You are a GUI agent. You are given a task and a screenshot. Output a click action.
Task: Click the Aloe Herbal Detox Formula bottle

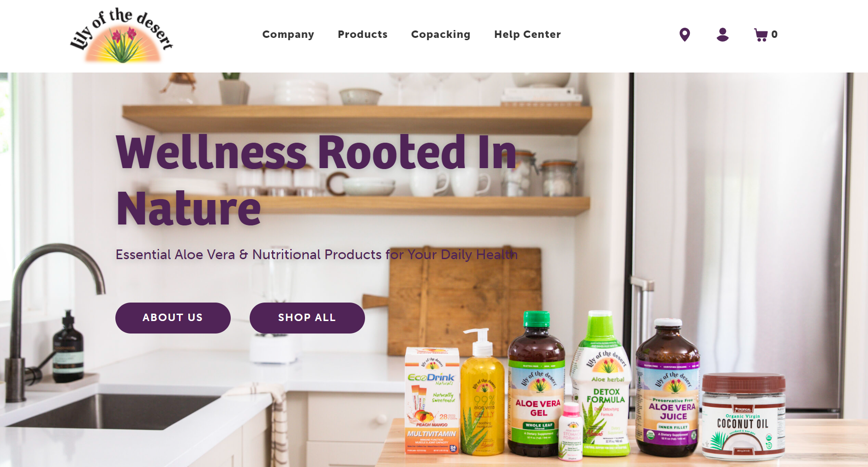(x=603, y=383)
